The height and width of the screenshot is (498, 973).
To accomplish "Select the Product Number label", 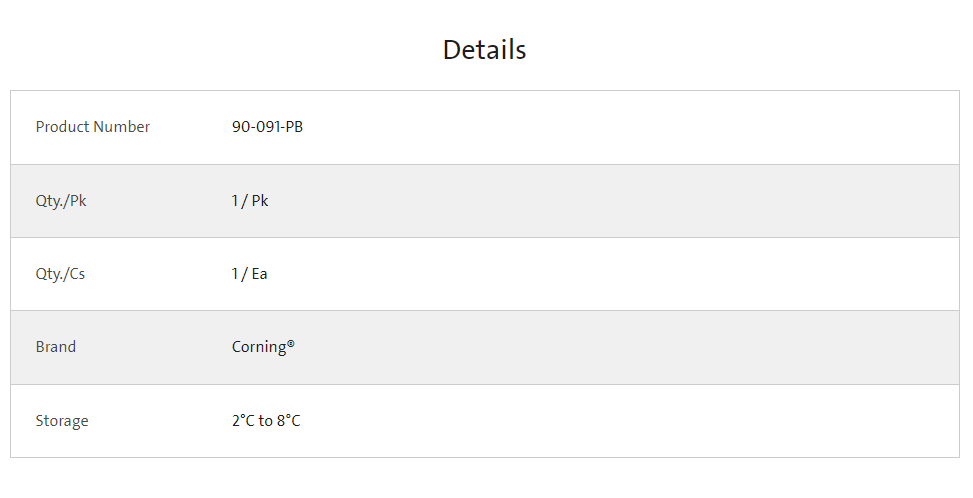I will tap(92, 127).
